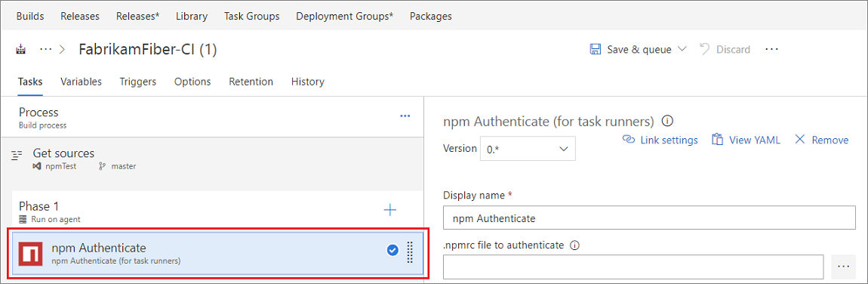Click the Display name input field

point(650,218)
